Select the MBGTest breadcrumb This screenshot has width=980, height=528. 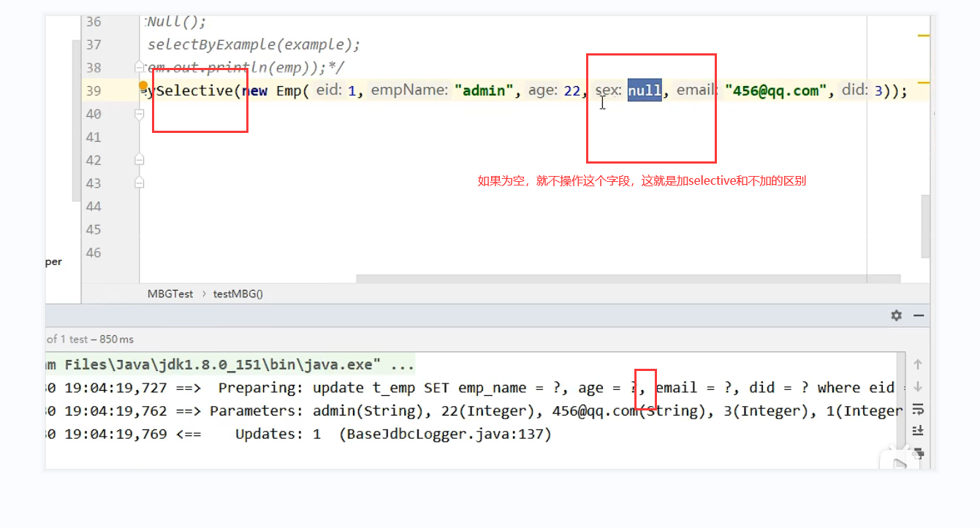170,294
